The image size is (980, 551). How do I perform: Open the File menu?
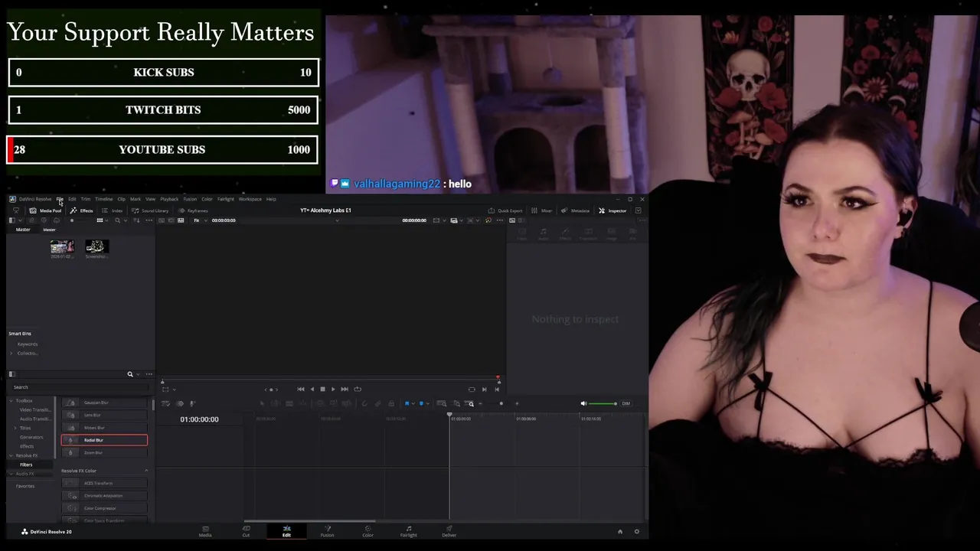pyautogui.click(x=59, y=199)
